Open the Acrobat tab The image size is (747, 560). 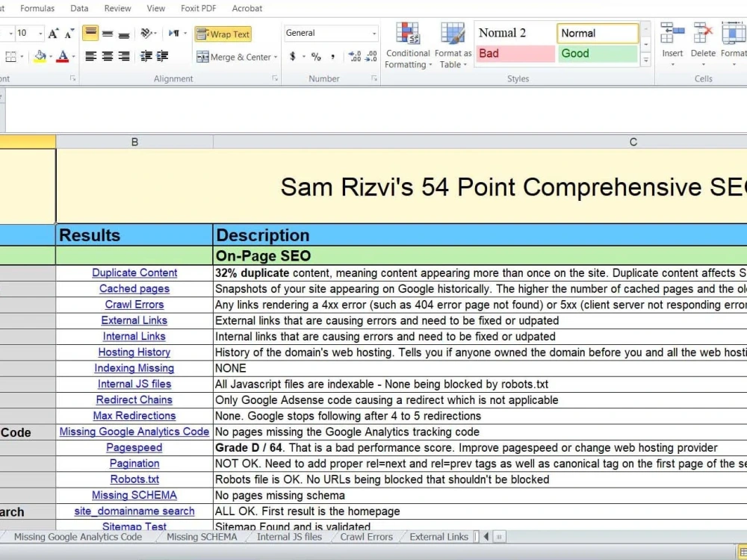point(247,8)
